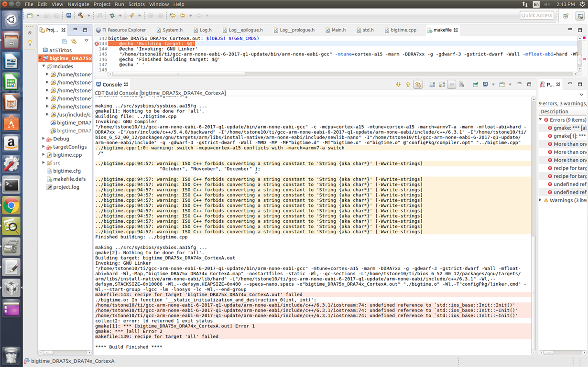Pin the console view
The width and height of the screenshot is (588, 367).
(476, 85)
